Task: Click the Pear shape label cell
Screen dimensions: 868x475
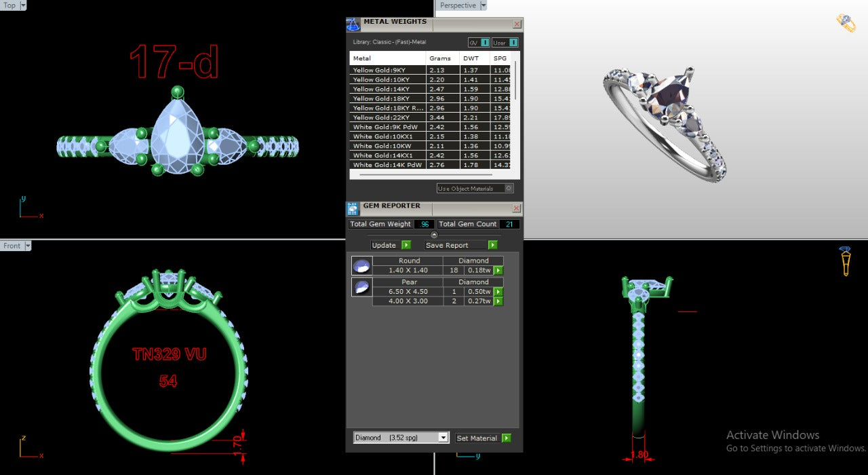Action: (408, 282)
